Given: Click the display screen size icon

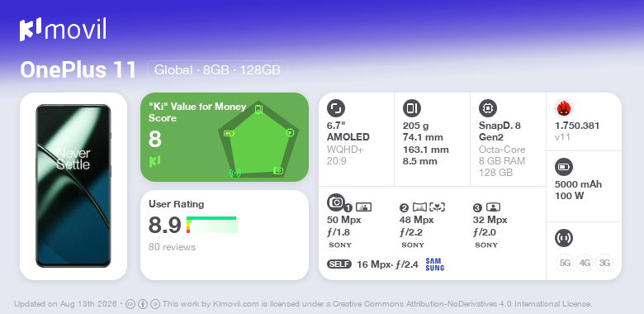Looking at the screenshot, I should (x=335, y=108).
